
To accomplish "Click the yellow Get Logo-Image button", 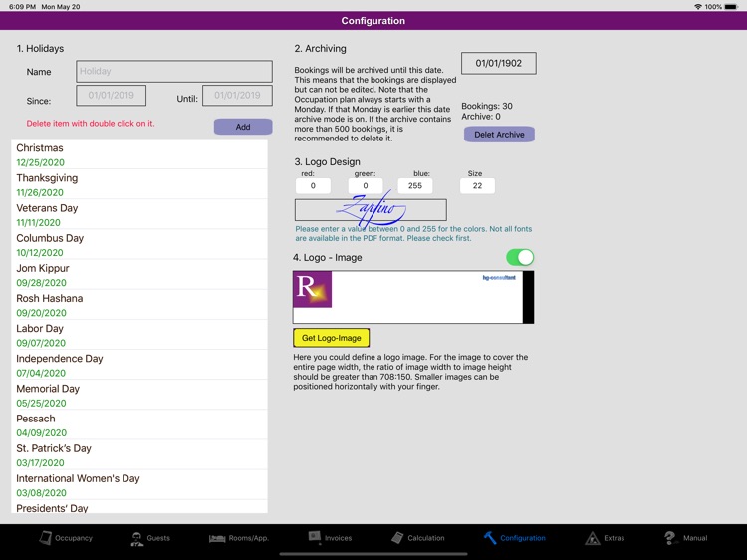I will [x=331, y=338].
